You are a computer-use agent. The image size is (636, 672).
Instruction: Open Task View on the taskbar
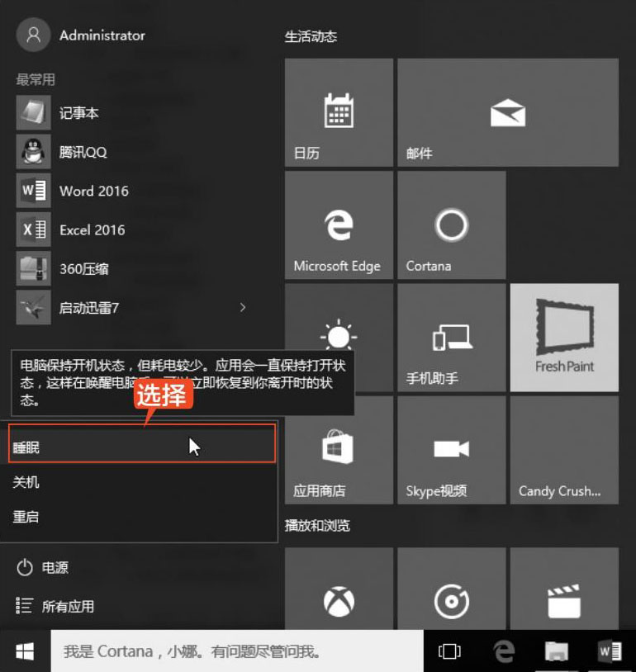tap(449, 651)
